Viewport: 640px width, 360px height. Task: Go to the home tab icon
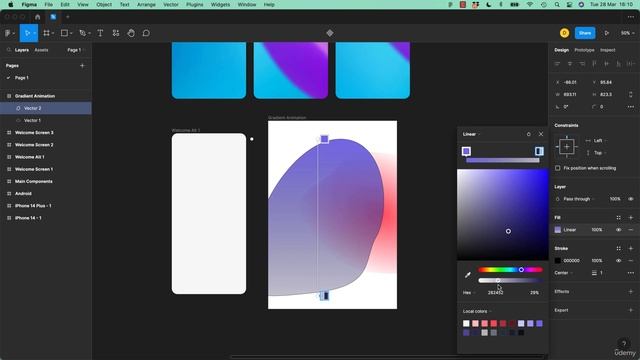[38, 17]
